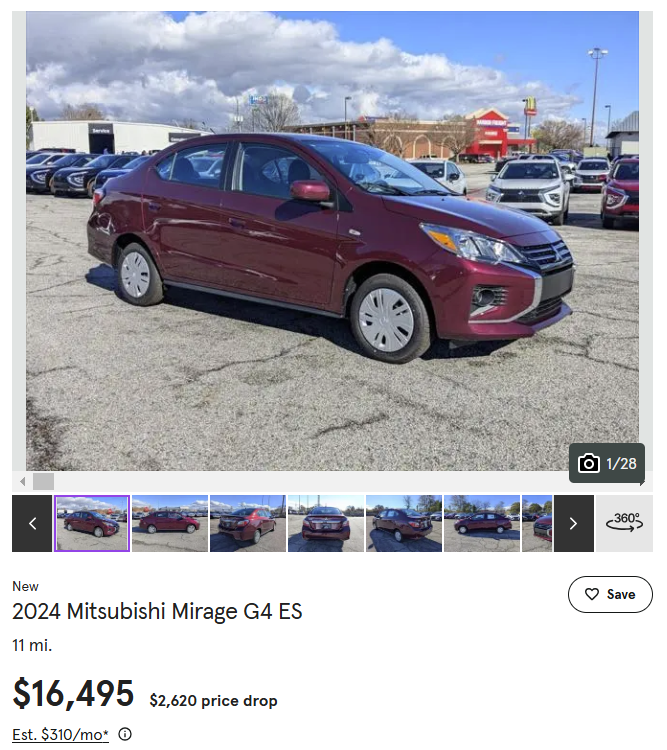Click the scrollbar left arrow under the main photo
667x750 pixels.
click(x=22, y=481)
